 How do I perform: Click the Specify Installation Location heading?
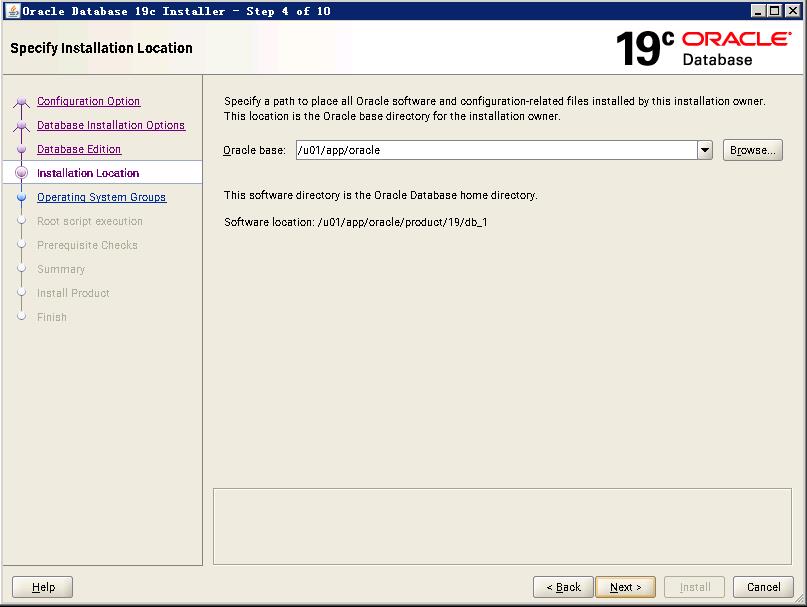pyautogui.click(x=101, y=48)
